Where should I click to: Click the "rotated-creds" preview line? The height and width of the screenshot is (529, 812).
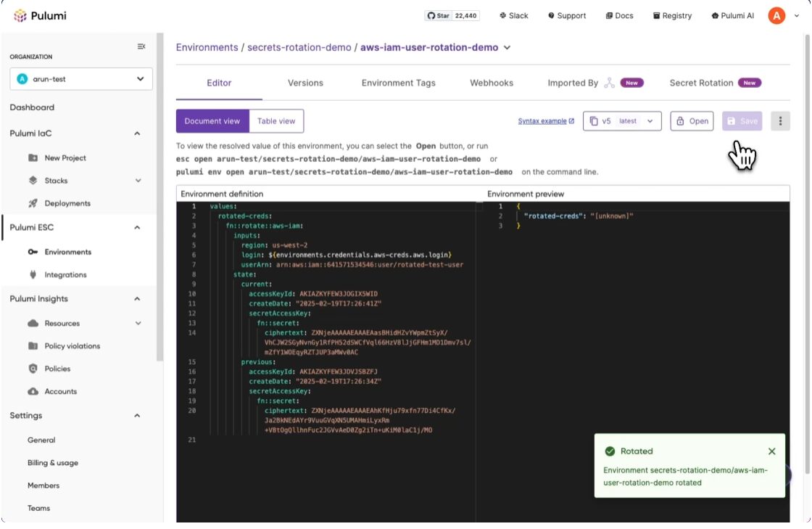pos(579,216)
